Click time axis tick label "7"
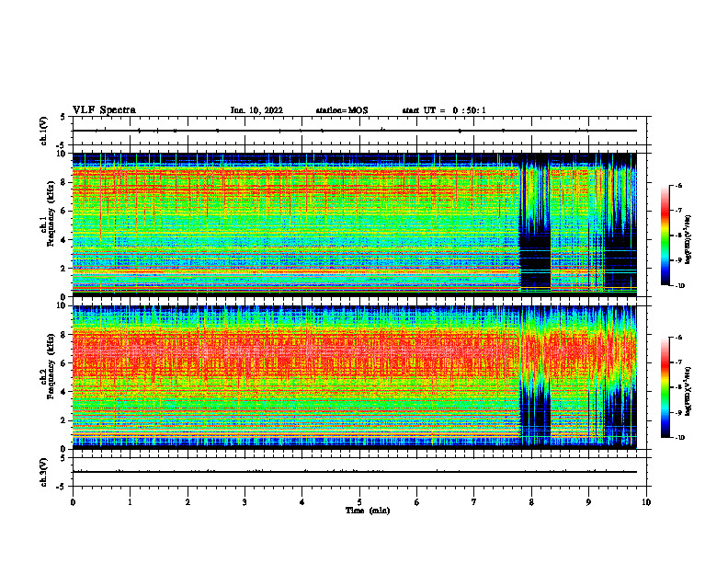Viewport: 728px width, 563px height. pos(474,502)
